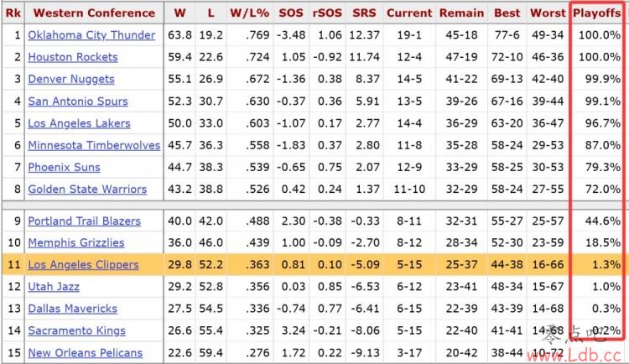The height and width of the screenshot is (364, 629).
Task: Open the highlighted Los Angeles Clippers link
Action: coord(83,265)
